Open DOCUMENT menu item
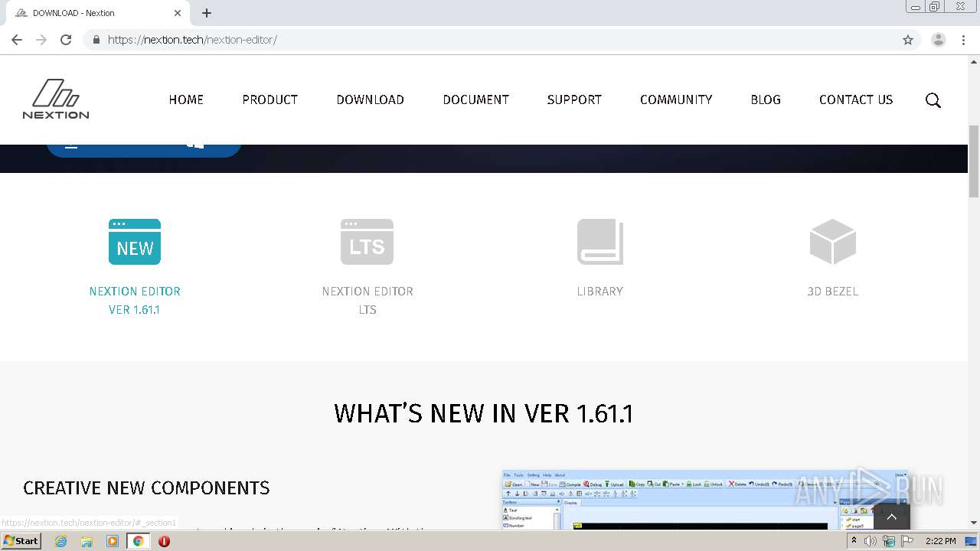The image size is (980, 551). [476, 99]
